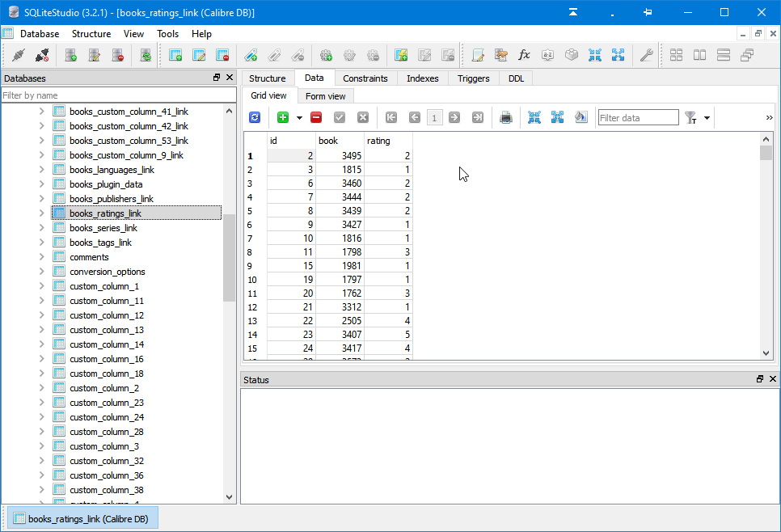
Task: Switch to the Structure tab
Action: [267, 78]
